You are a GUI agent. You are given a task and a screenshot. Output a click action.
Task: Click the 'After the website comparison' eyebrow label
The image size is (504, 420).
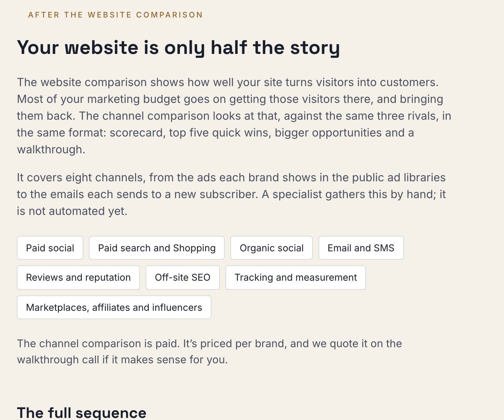[115, 15]
